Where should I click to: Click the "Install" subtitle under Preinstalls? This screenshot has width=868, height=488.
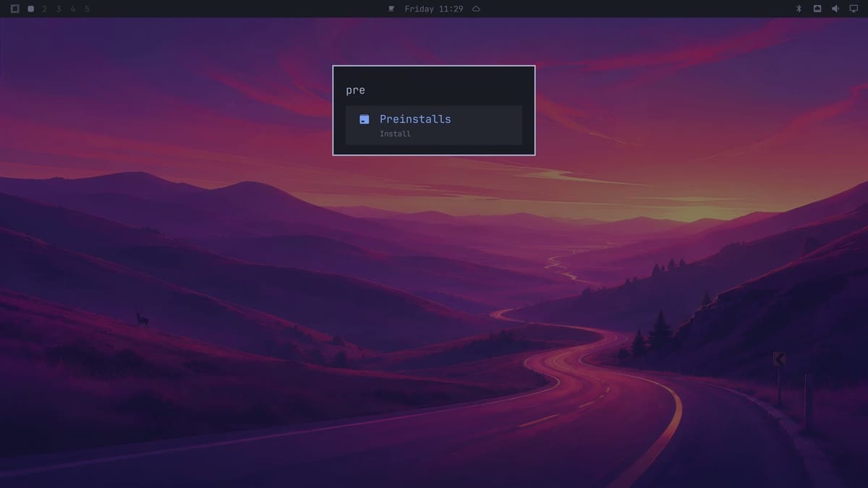click(x=395, y=134)
